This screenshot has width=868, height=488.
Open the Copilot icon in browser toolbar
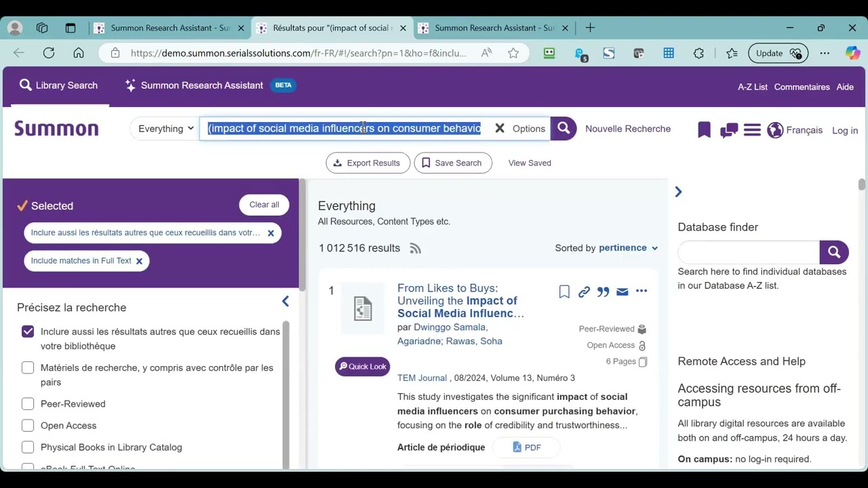click(852, 53)
